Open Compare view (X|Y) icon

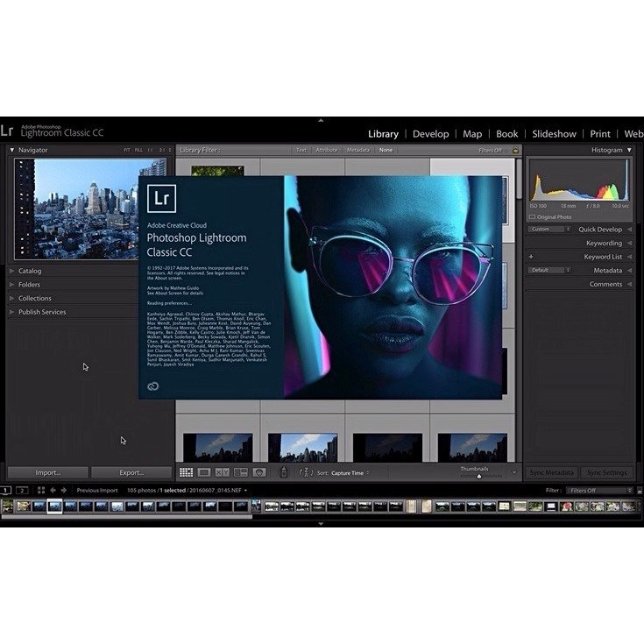point(223,472)
